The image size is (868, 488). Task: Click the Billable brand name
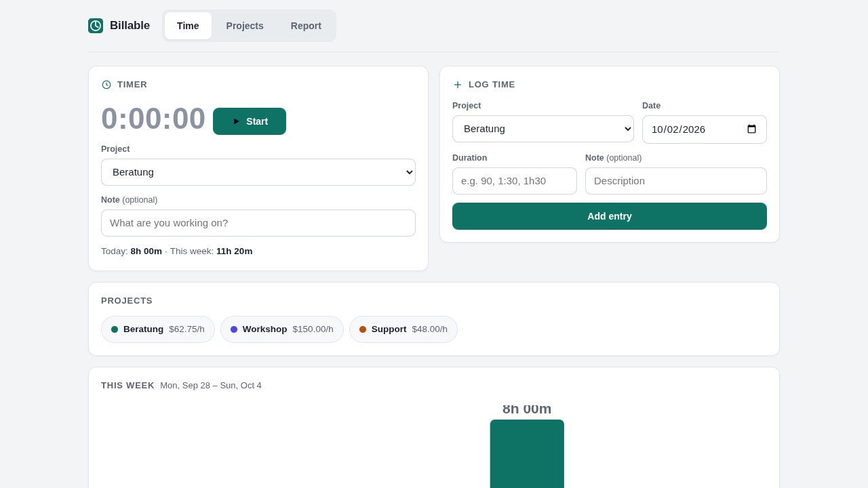click(x=130, y=26)
